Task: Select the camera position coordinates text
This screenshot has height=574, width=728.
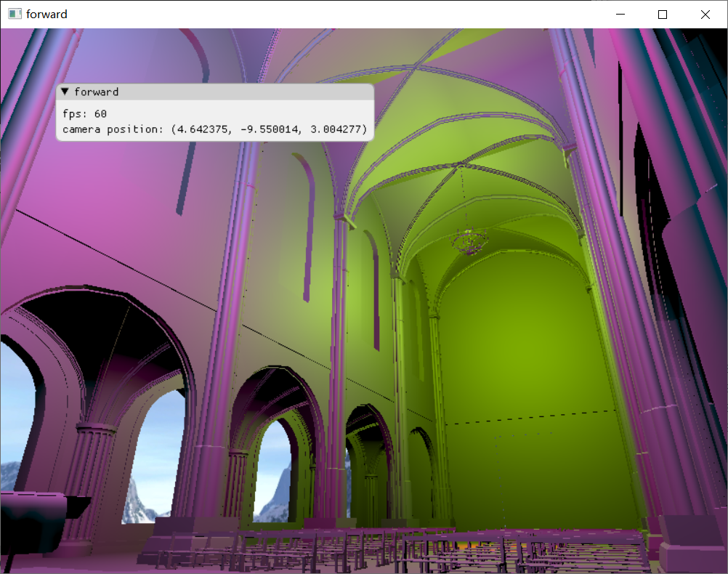Action: (214, 129)
